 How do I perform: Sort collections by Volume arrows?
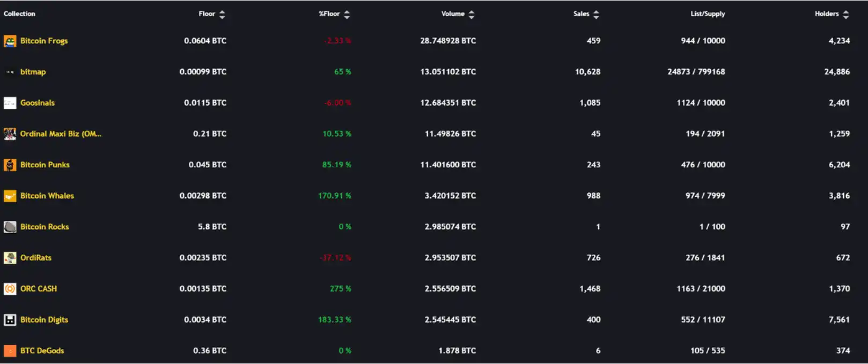click(472, 14)
